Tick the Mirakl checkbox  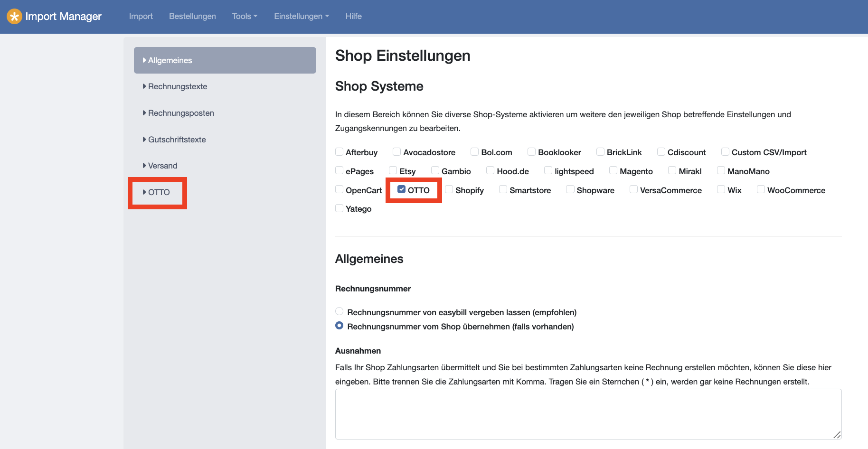(x=672, y=170)
